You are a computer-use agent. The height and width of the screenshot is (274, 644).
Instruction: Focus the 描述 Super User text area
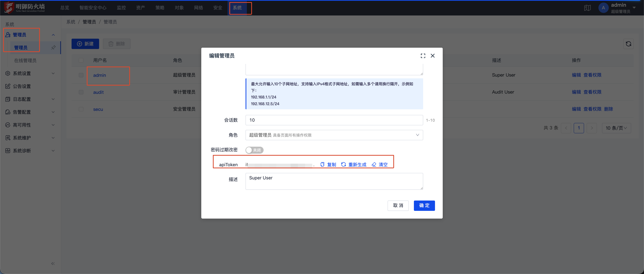(334, 181)
